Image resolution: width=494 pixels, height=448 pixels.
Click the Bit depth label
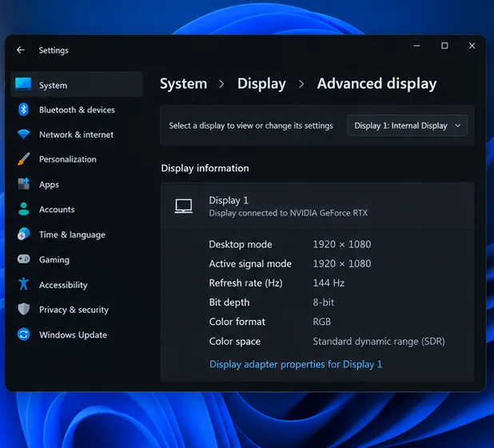click(229, 302)
